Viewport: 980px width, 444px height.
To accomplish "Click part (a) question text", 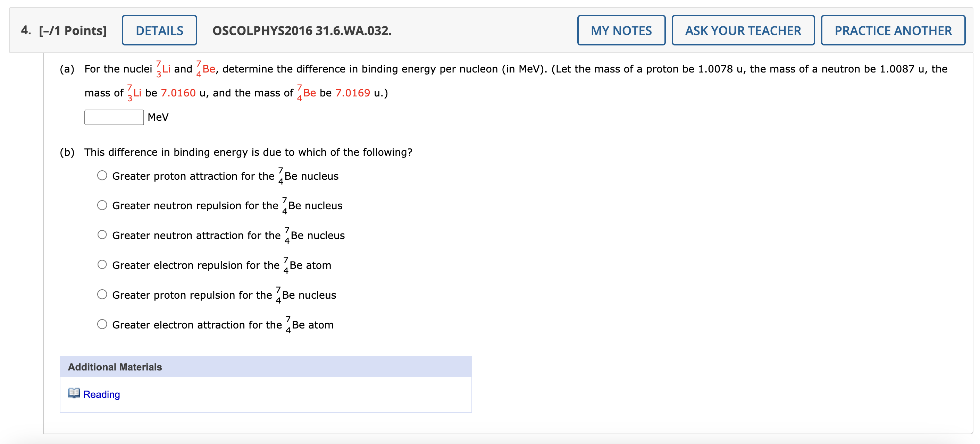I will [266, 69].
